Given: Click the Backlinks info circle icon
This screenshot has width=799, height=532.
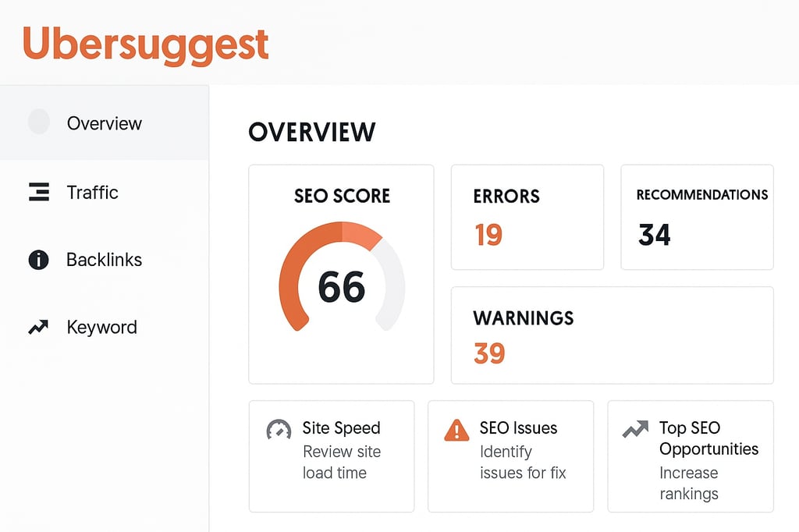Looking at the screenshot, I should click(x=38, y=260).
